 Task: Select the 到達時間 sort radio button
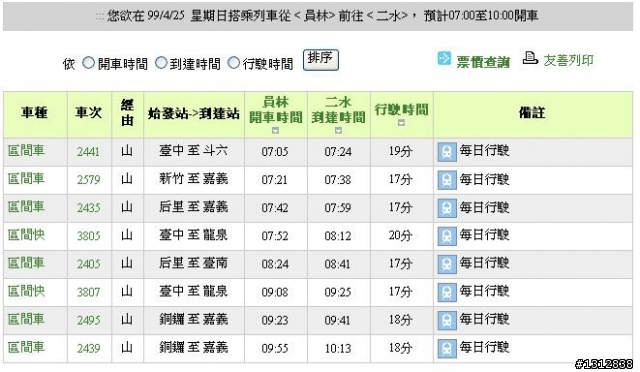(x=161, y=63)
